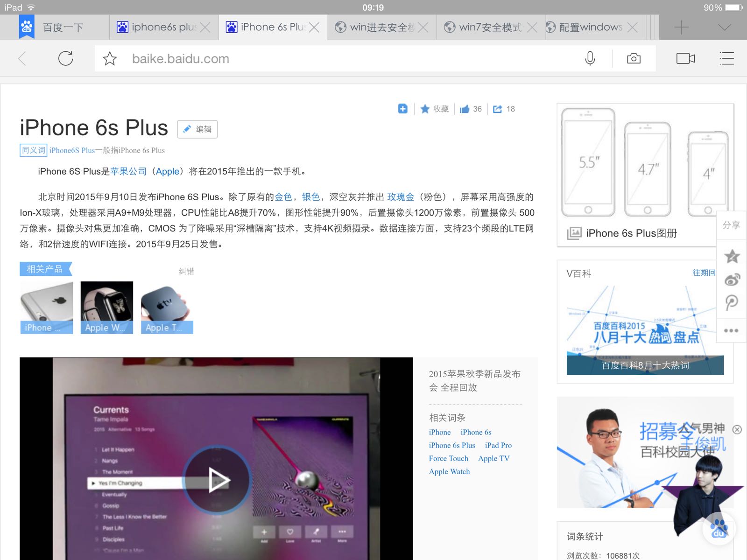Tap the P-shaped share icon in sidebar
The height and width of the screenshot is (560, 747).
pos(732,303)
